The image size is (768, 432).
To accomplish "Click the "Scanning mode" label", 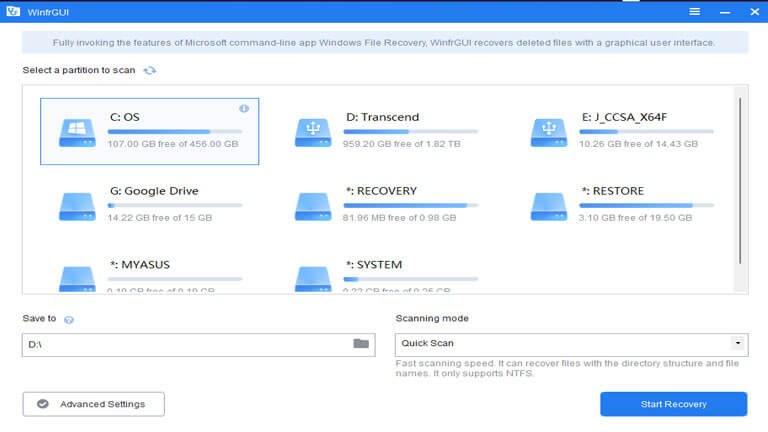I will click(x=432, y=318).
